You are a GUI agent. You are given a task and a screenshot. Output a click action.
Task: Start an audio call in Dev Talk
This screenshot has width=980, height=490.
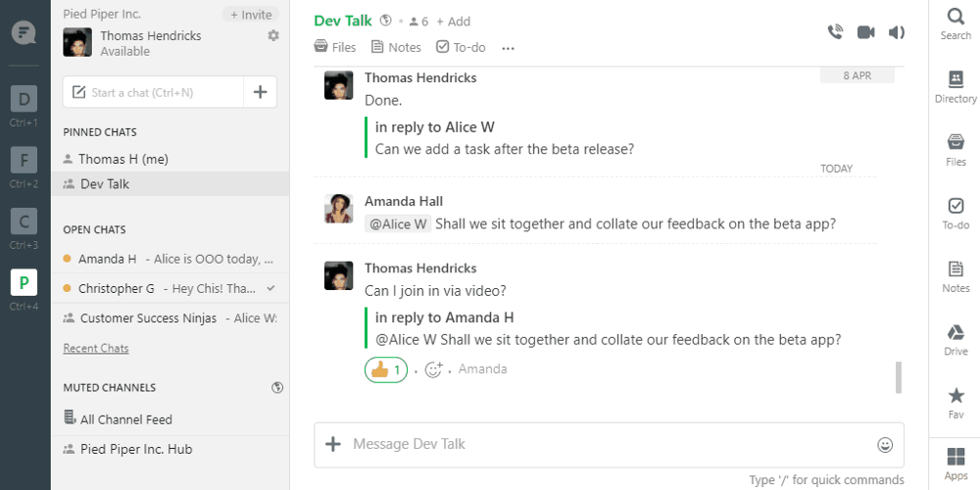tap(835, 32)
